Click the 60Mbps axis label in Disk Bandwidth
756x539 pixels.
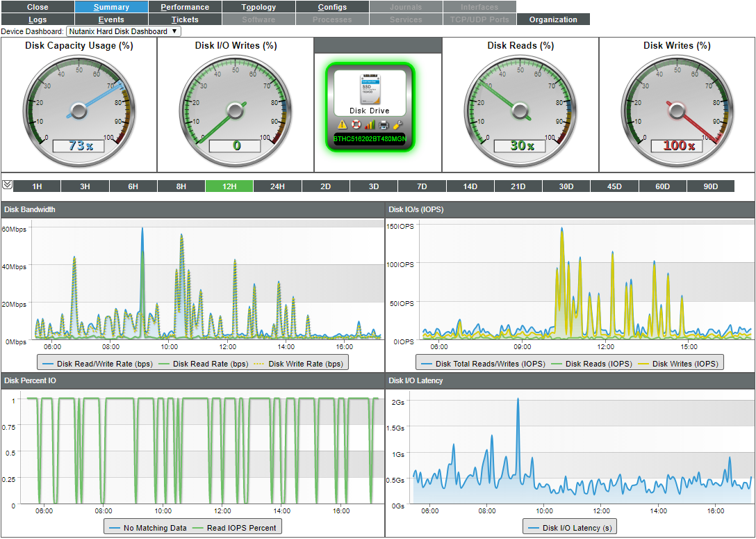click(x=15, y=229)
